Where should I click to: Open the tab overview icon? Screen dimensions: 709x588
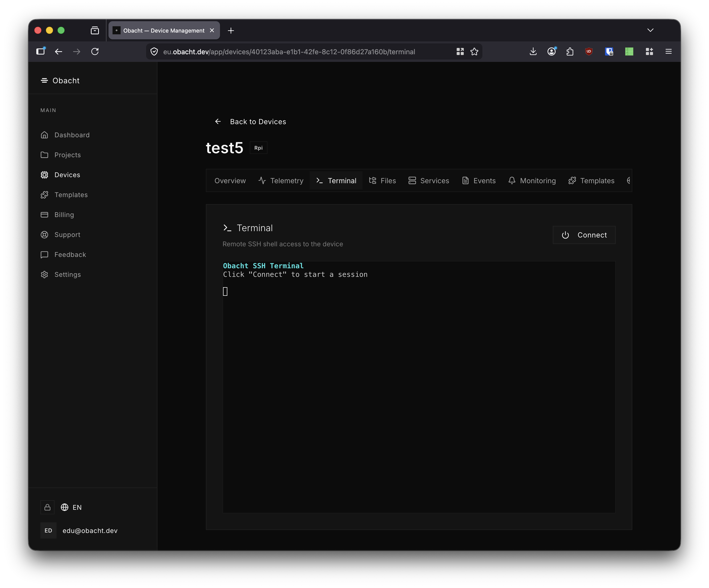pyautogui.click(x=95, y=30)
